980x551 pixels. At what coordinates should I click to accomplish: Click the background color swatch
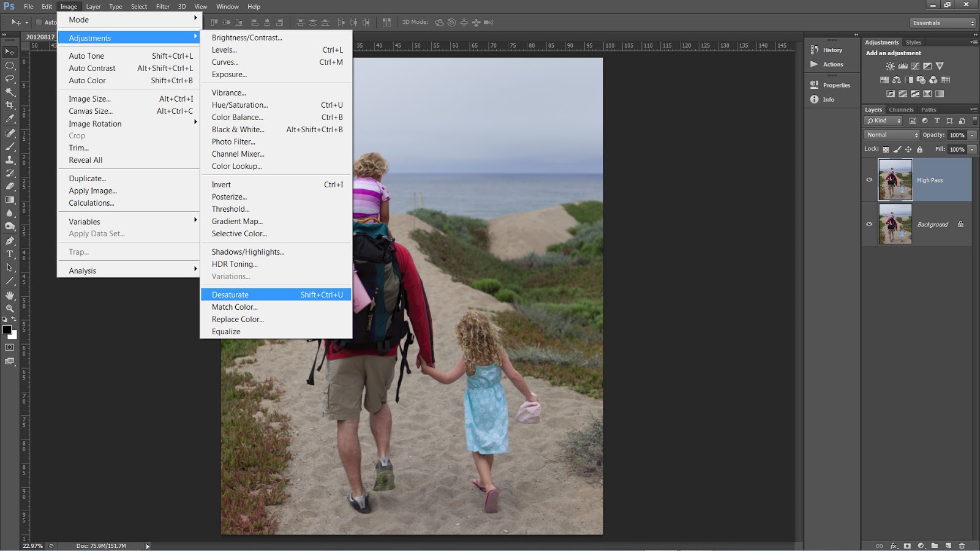tap(13, 335)
